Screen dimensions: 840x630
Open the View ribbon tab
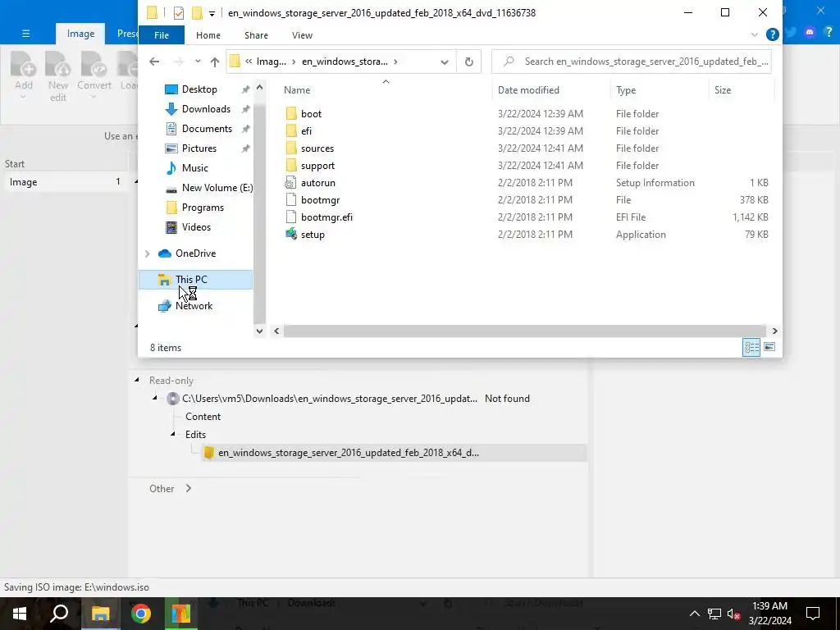pyautogui.click(x=302, y=35)
